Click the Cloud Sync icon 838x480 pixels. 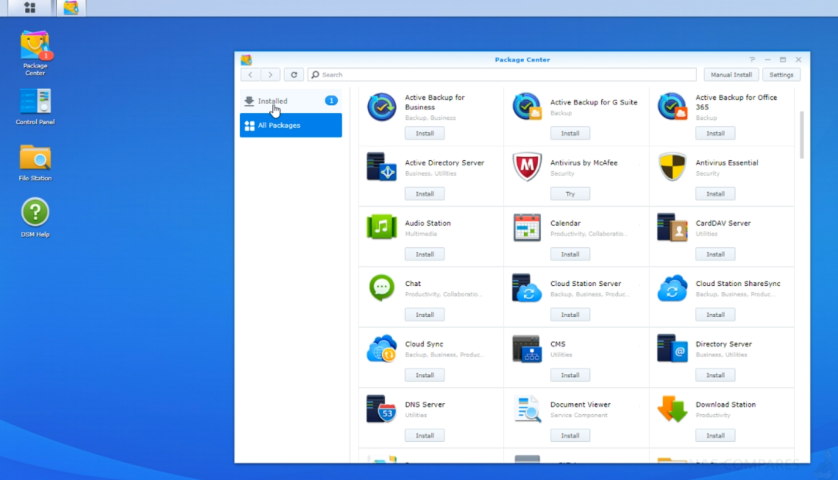382,348
